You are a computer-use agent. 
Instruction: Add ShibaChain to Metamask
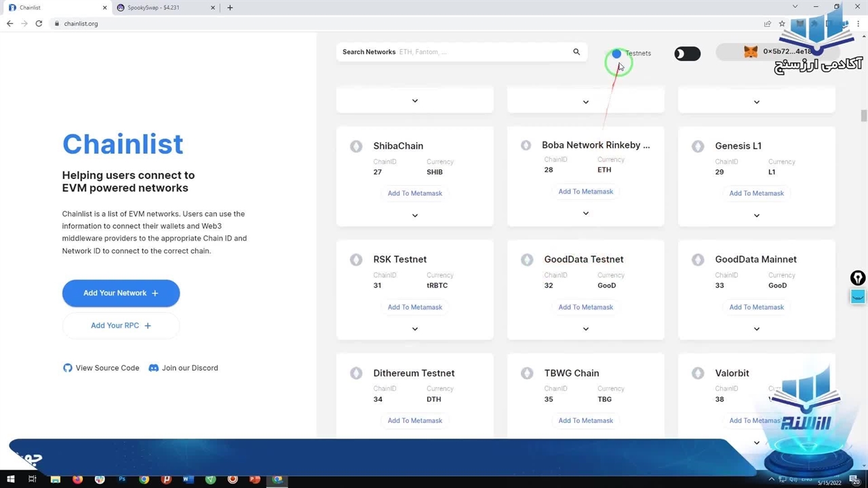click(x=415, y=193)
